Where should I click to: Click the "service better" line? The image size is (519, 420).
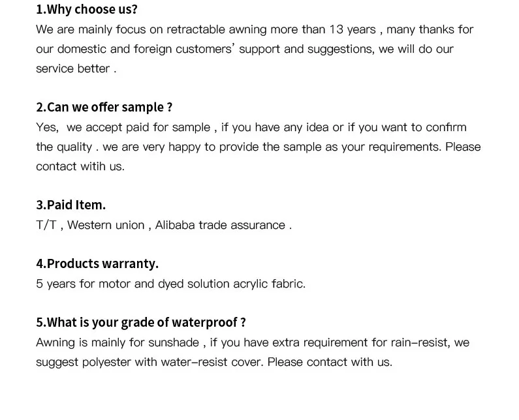click(76, 68)
